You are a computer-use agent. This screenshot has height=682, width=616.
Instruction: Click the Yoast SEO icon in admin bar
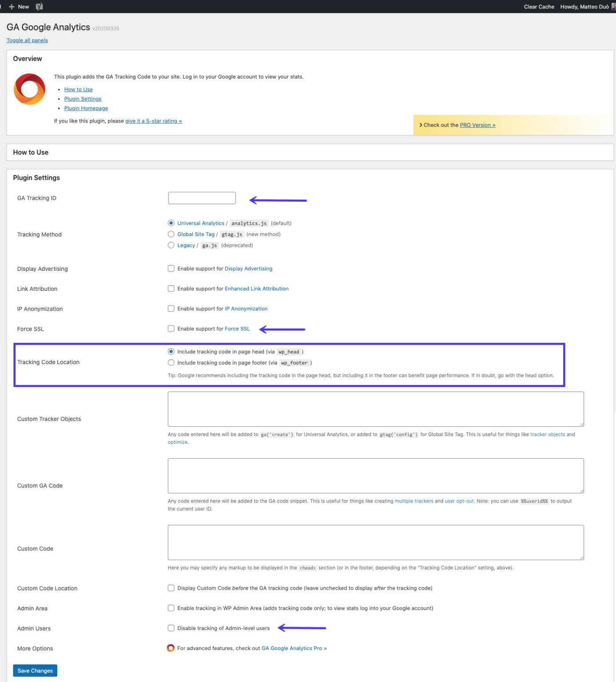tap(39, 7)
